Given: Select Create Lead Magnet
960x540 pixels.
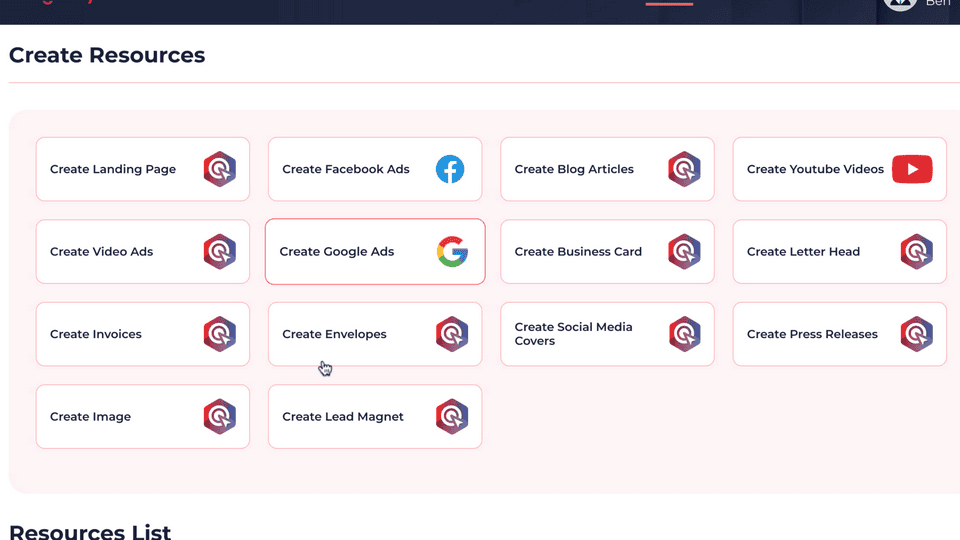Looking at the screenshot, I should [375, 417].
